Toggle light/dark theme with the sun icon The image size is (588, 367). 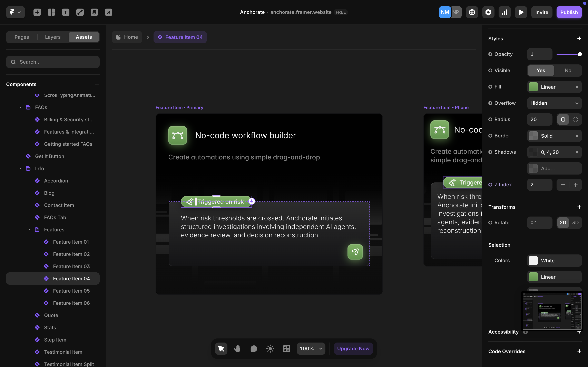[x=270, y=348]
